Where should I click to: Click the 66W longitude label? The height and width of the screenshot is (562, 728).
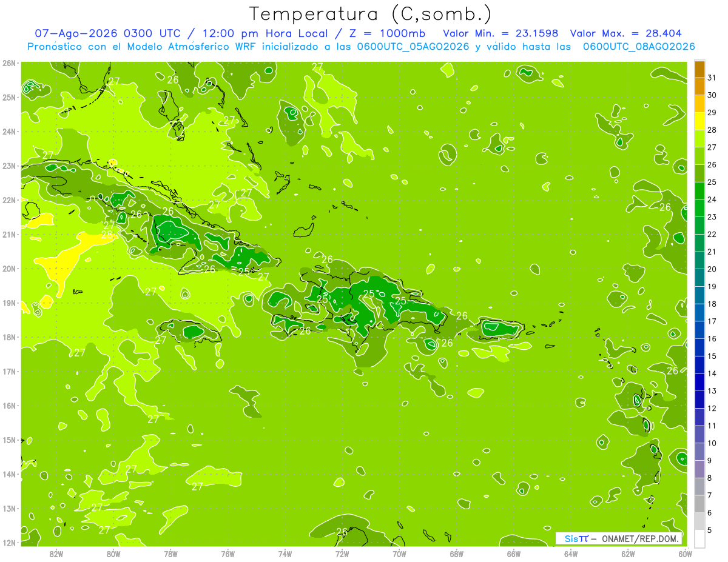[514, 554]
